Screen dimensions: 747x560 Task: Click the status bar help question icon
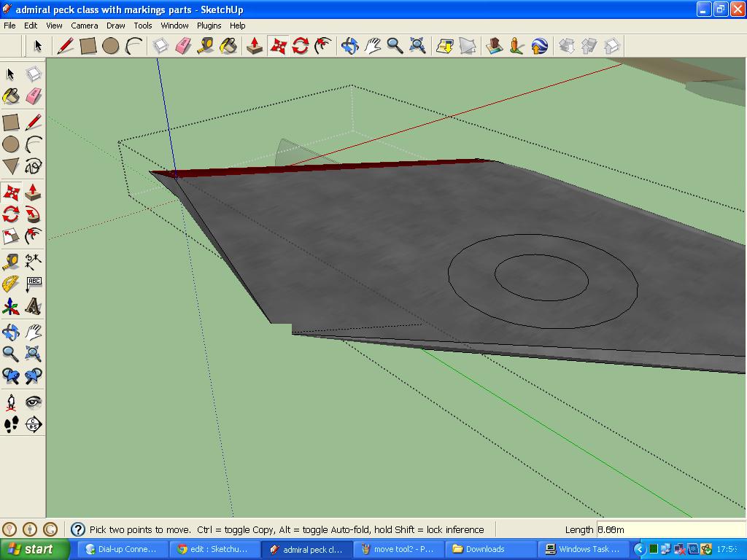[77, 529]
